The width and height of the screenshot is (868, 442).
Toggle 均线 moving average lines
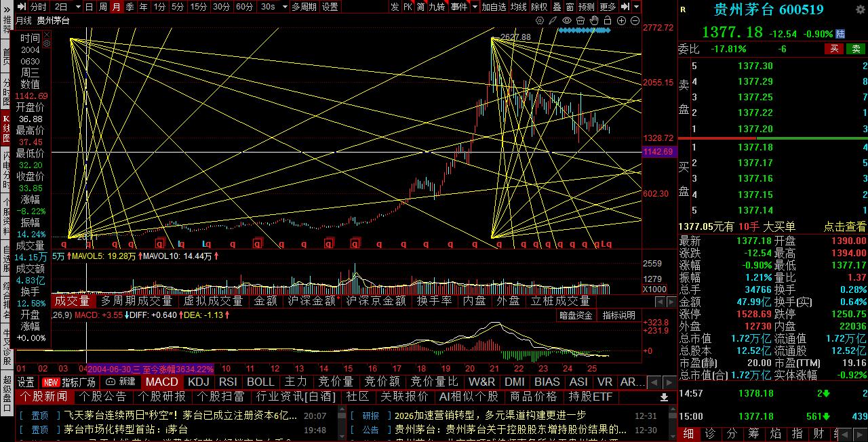(x=518, y=7)
